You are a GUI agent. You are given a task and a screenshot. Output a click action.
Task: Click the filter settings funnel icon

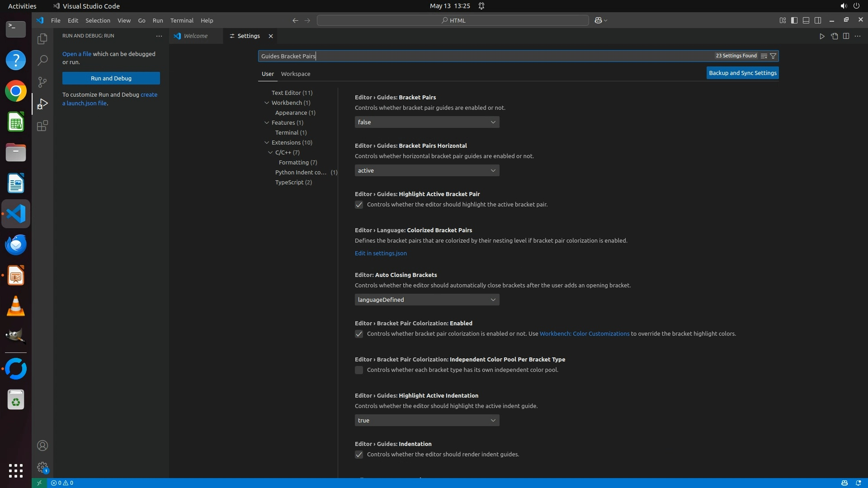coord(773,56)
